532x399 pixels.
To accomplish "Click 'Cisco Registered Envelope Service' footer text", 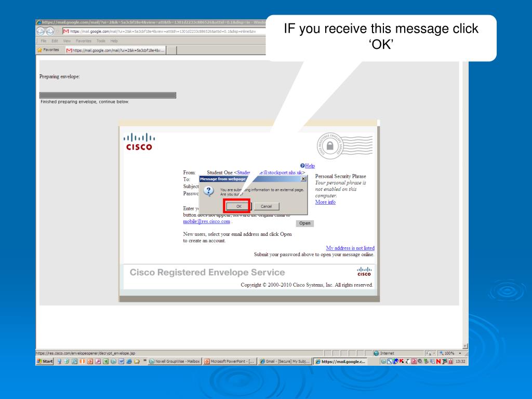I will pyautogui.click(x=207, y=272).
